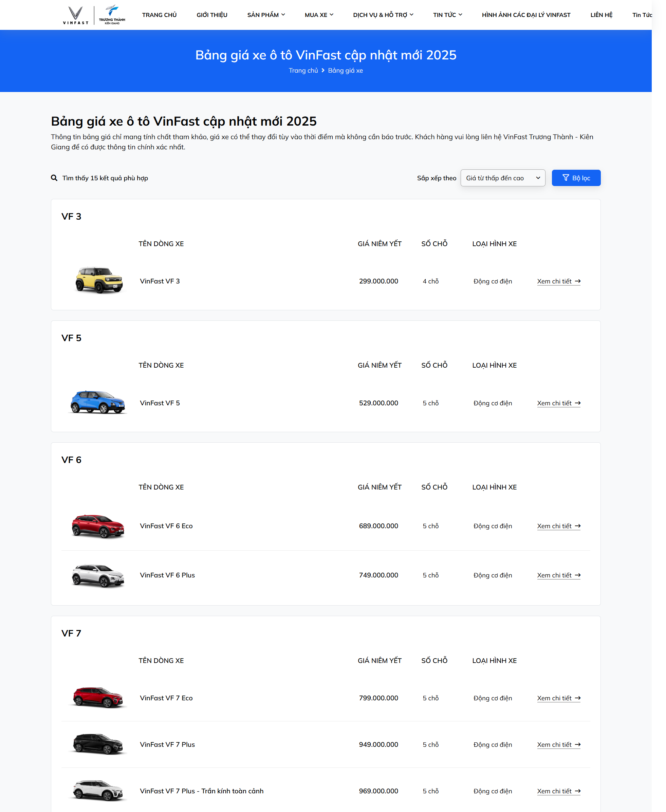Go to TRANG CHỦ menu item
666x812 pixels.
159,15
